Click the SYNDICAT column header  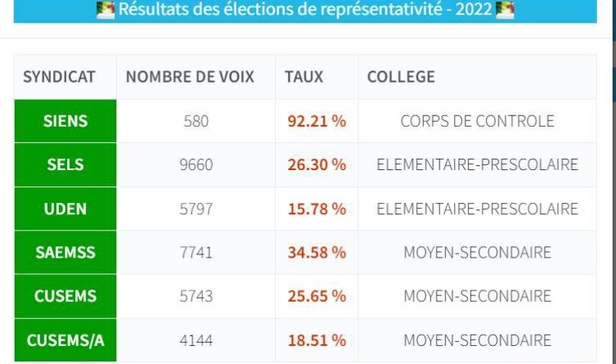(60, 77)
